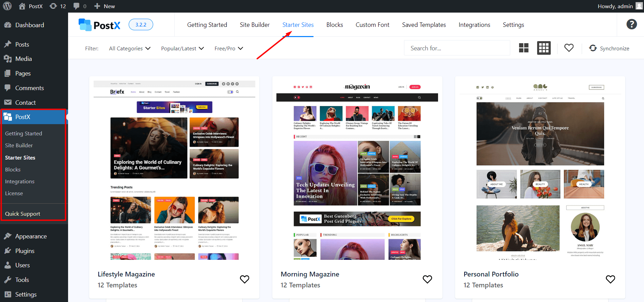Click the help question mark icon
Image resolution: width=644 pixels, height=302 pixels.
click(632, 24)
